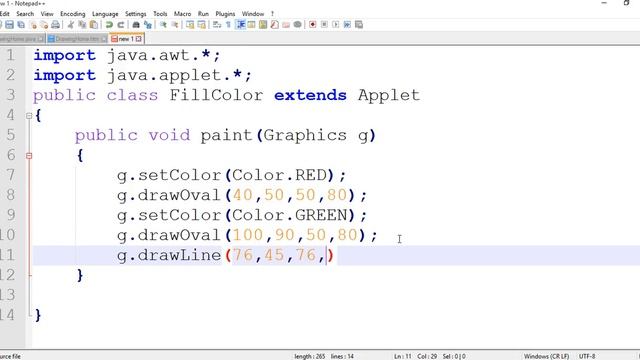Click 'g.setColor(Color.RED);' statement
The width and height of the screenshot is (640, 360).
[231, 176]
